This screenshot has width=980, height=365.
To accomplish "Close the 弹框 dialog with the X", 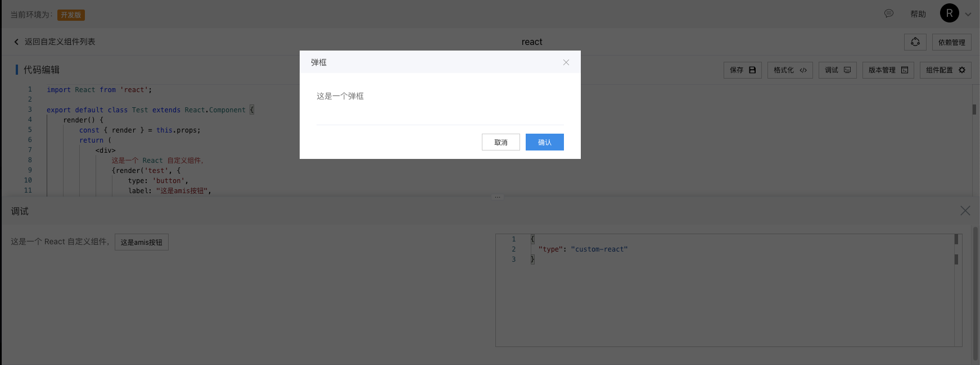I will 566,62.
